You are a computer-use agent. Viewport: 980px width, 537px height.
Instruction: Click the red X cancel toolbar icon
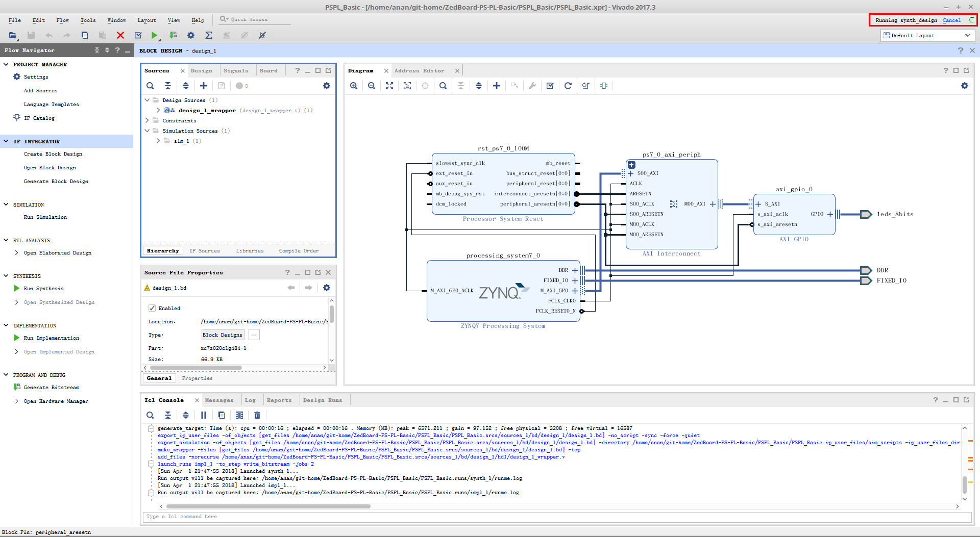pos(120,35)
